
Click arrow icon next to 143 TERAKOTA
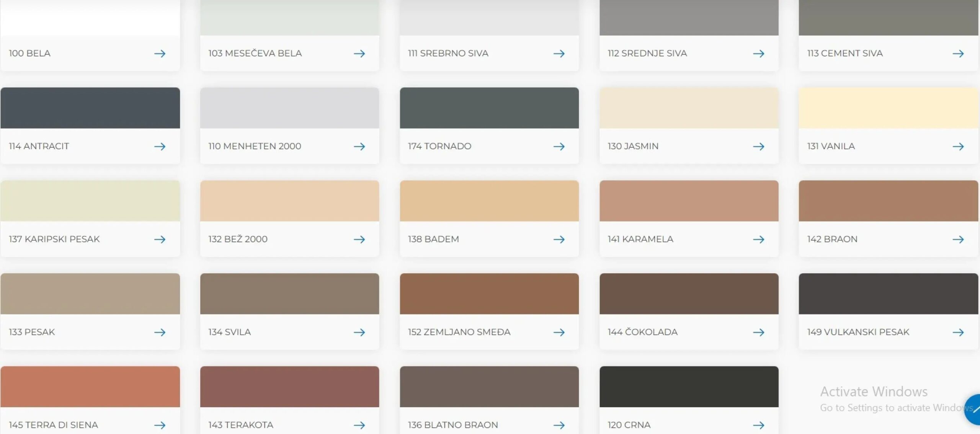[x=359, y=425]
